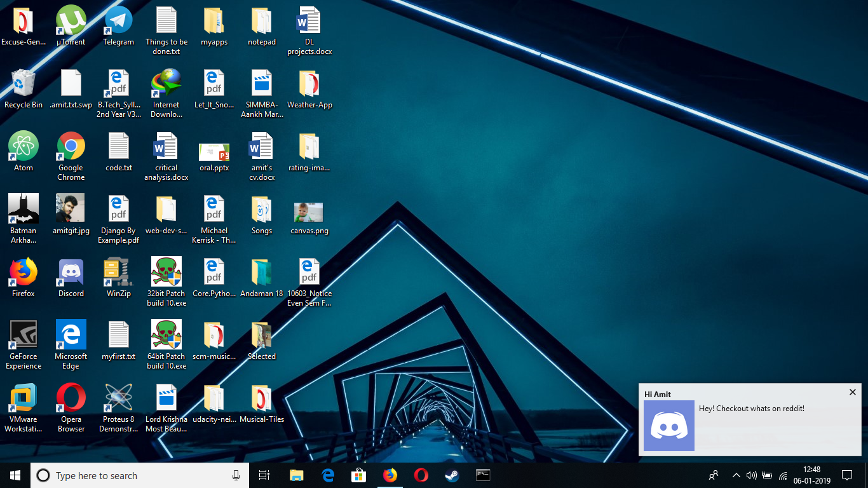The image size is (868, 488).
Task: Select the DL projects.docx file
Action: coord(309,31)
